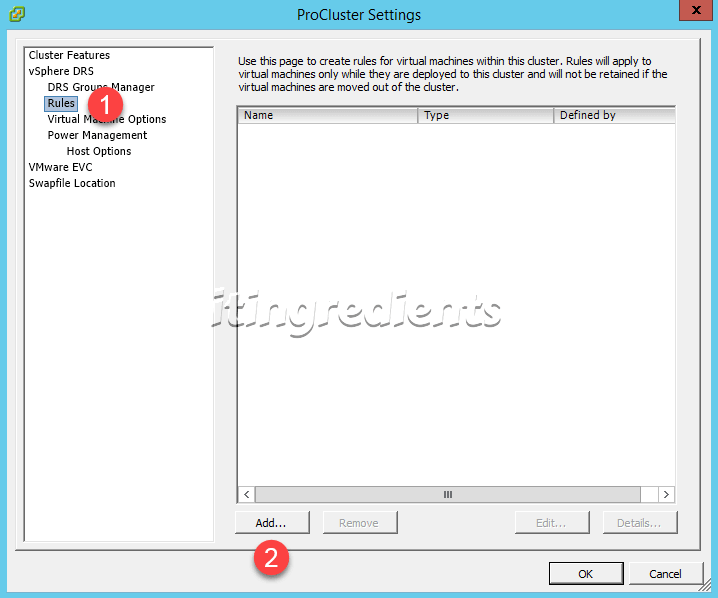Open Virtual Machine Options

point(107,120)
